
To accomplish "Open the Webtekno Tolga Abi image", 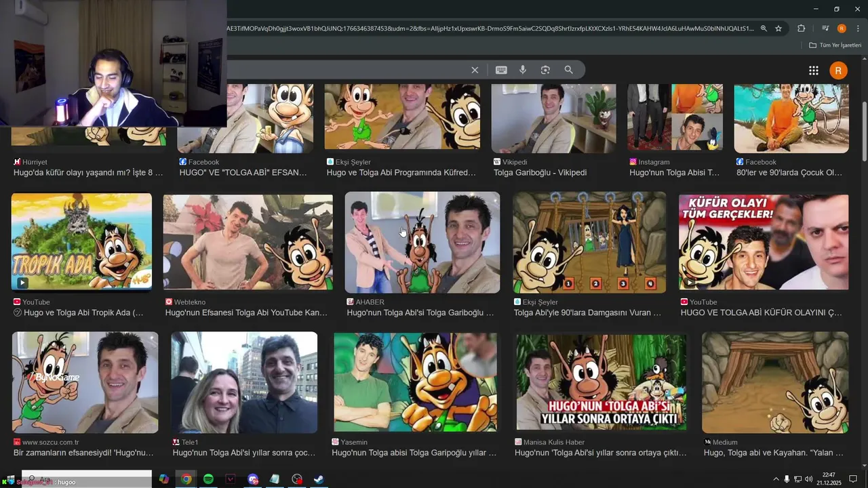I will (x=248, y=242).
